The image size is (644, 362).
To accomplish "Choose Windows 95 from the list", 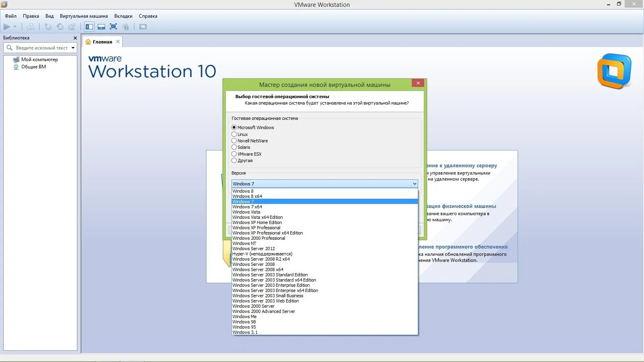I will point(324,327).
